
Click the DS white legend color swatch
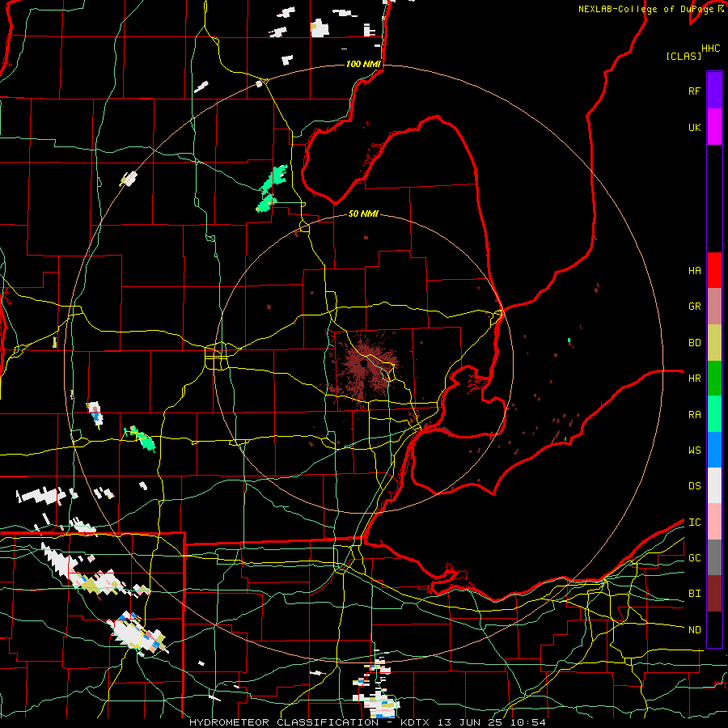[714, 485]
